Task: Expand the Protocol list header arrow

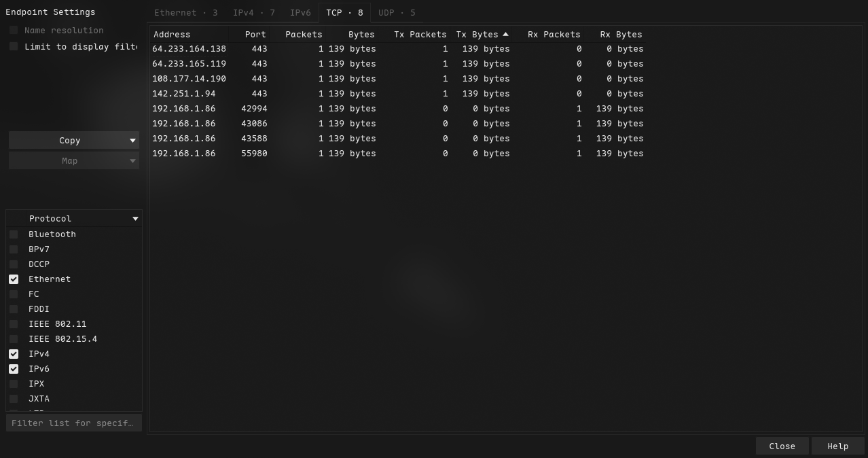Action: (x=135, y=219)
